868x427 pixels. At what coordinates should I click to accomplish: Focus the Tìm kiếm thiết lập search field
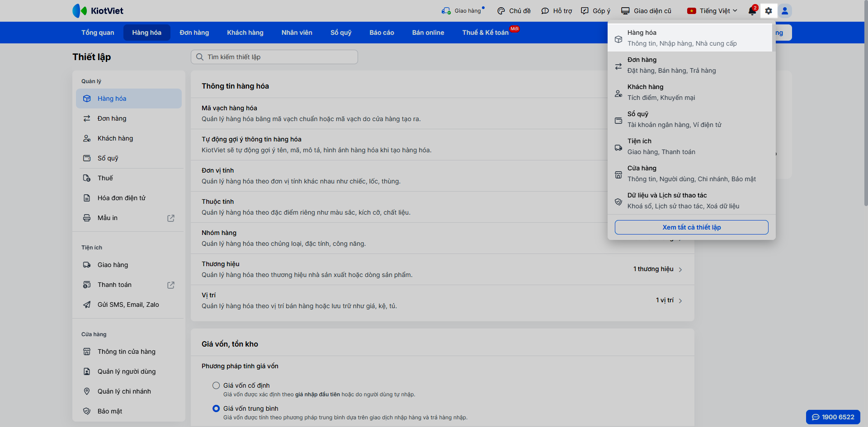pyautogui.click(x=274, y=57)
